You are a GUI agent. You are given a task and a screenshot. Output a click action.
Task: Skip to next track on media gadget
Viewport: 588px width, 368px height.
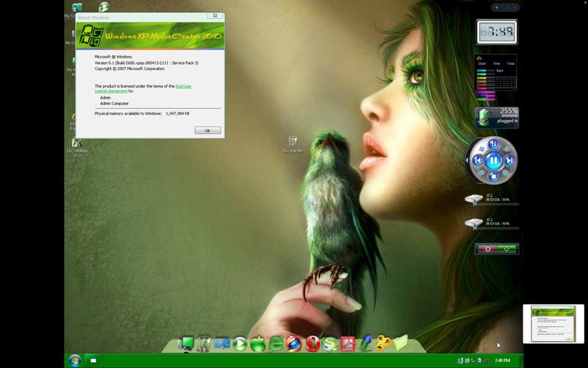(x=509, y=160)
